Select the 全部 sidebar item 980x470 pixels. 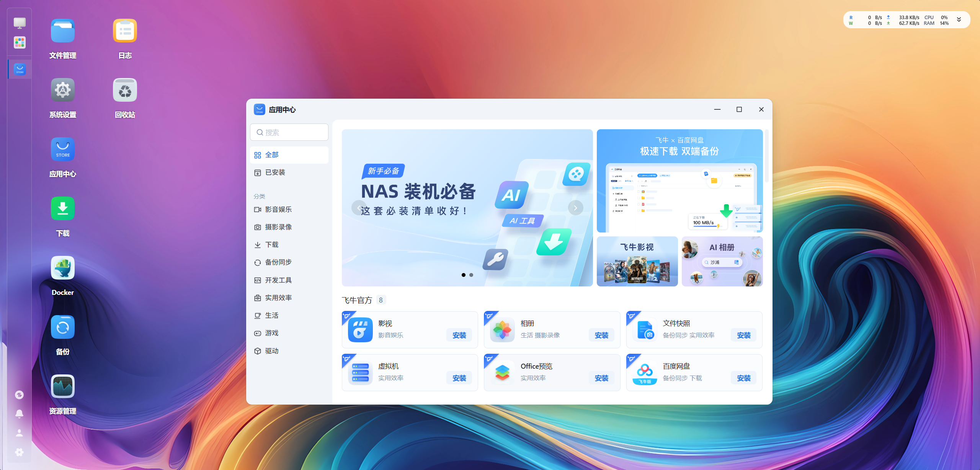point(289,155)
